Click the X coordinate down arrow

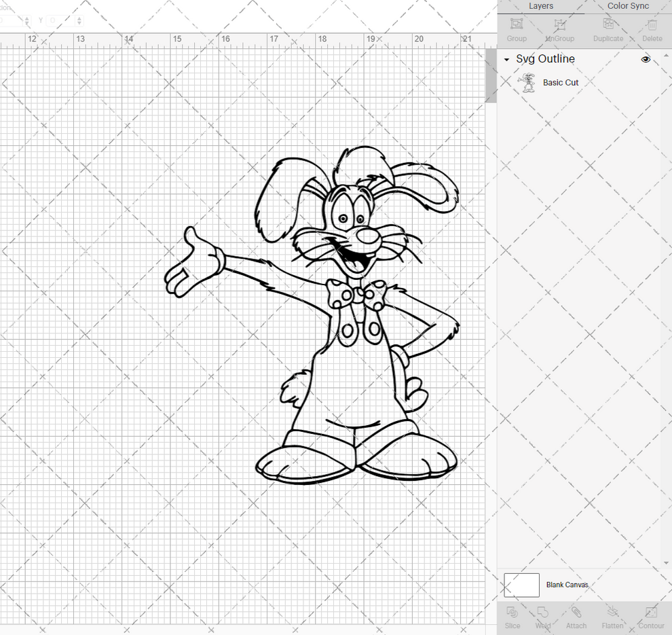click(x=27, y=23)
